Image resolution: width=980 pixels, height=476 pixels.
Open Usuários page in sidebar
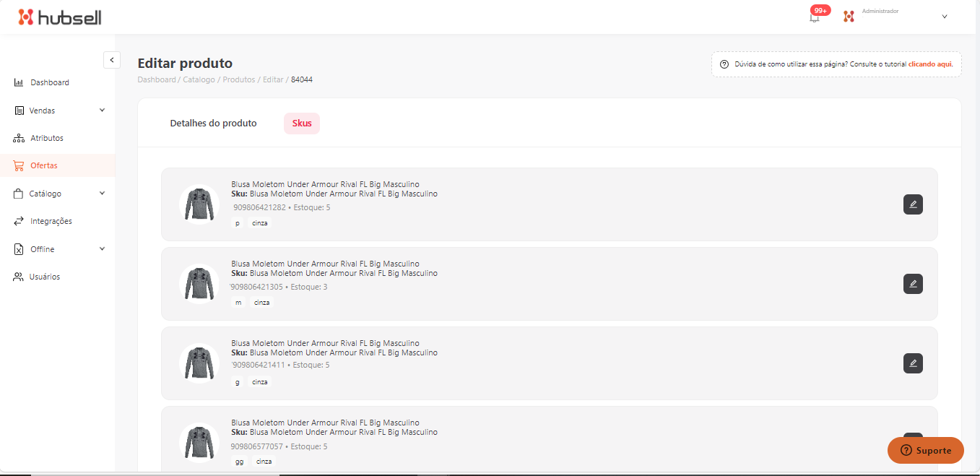click(x=44, y=277)
